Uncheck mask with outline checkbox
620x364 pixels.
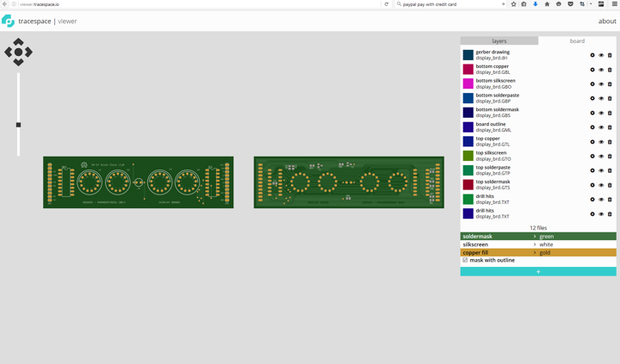(465, 260)
